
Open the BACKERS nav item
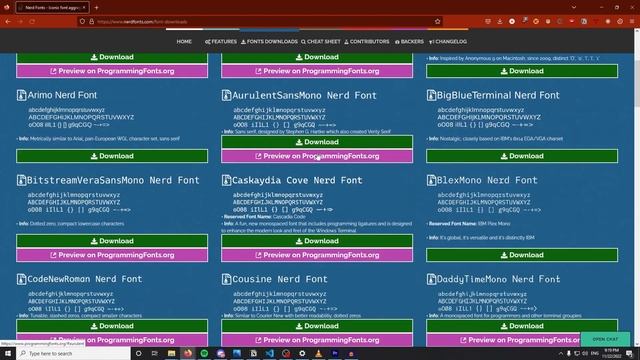click(409, 42)
